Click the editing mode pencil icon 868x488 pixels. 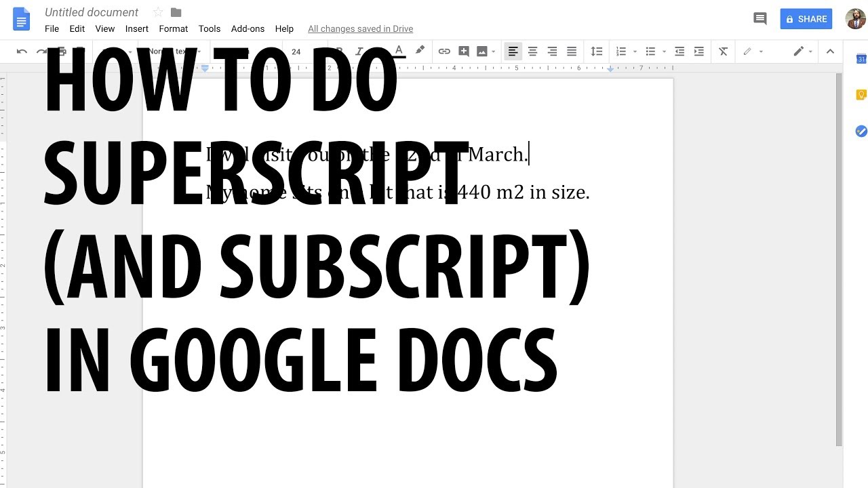[x=799, y=52]
